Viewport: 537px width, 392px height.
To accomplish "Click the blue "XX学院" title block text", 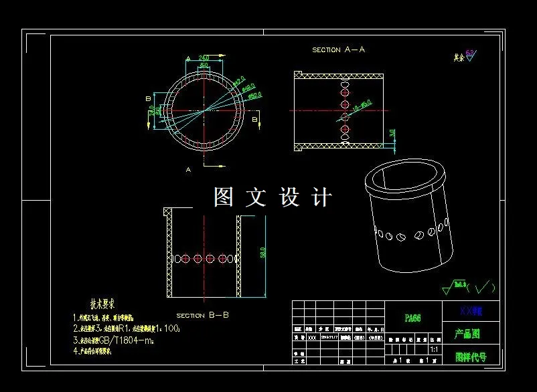I will click(471, 311).
